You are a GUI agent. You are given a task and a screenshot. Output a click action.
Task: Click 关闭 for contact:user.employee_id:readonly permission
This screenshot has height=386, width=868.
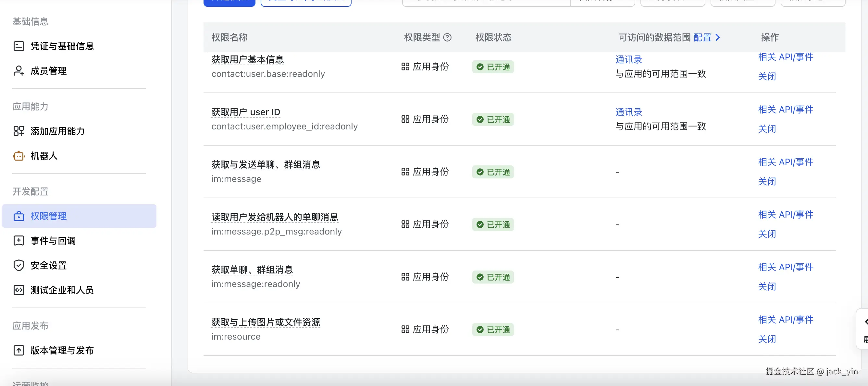click(x=767, y=129)
